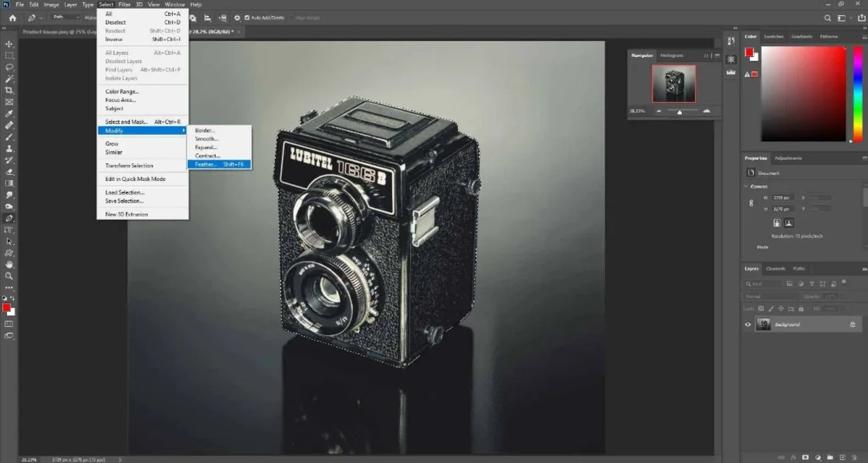Click the red foreground color swatch in toolbar

point(7,307)
